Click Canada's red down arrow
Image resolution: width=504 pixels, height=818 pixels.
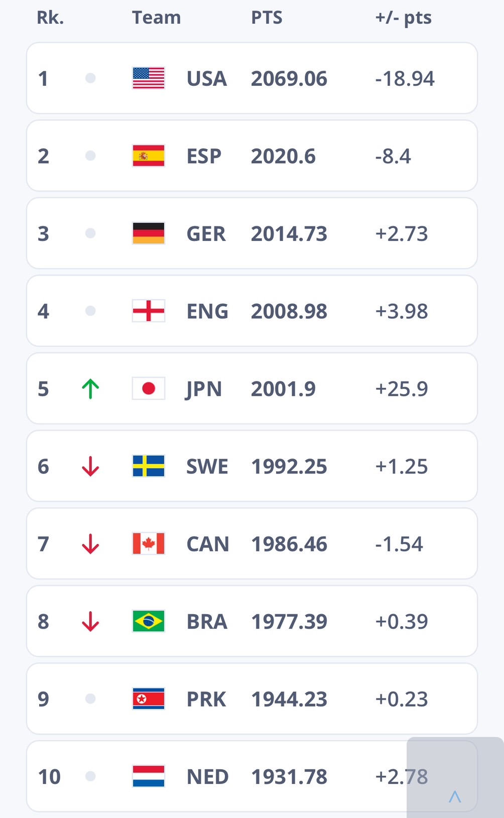(x=90, y=544)
